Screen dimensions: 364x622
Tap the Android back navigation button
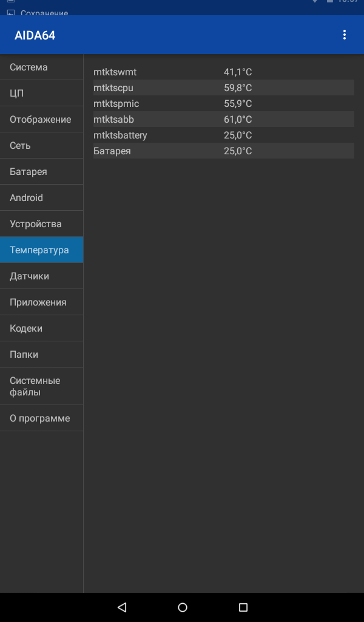tap(122, 607)
